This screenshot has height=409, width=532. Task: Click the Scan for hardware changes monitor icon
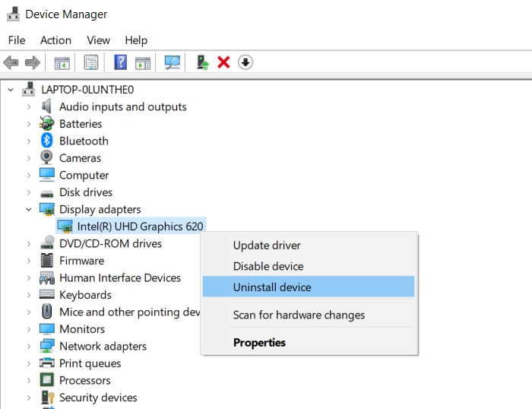coord(173,62)
